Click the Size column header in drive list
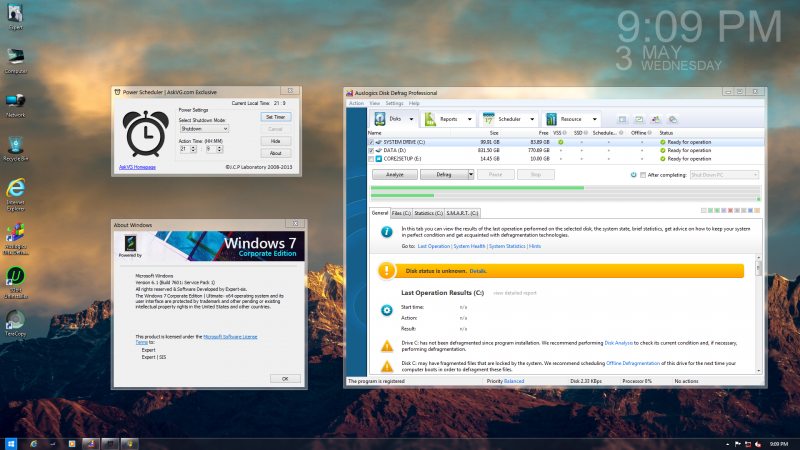 (474, 133)
